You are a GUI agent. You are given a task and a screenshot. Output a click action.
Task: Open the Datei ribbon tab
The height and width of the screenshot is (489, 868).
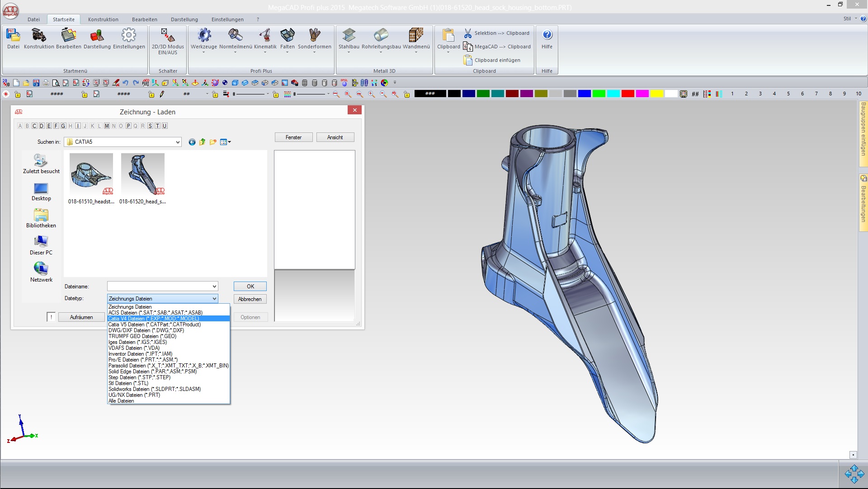pos(33,19)
